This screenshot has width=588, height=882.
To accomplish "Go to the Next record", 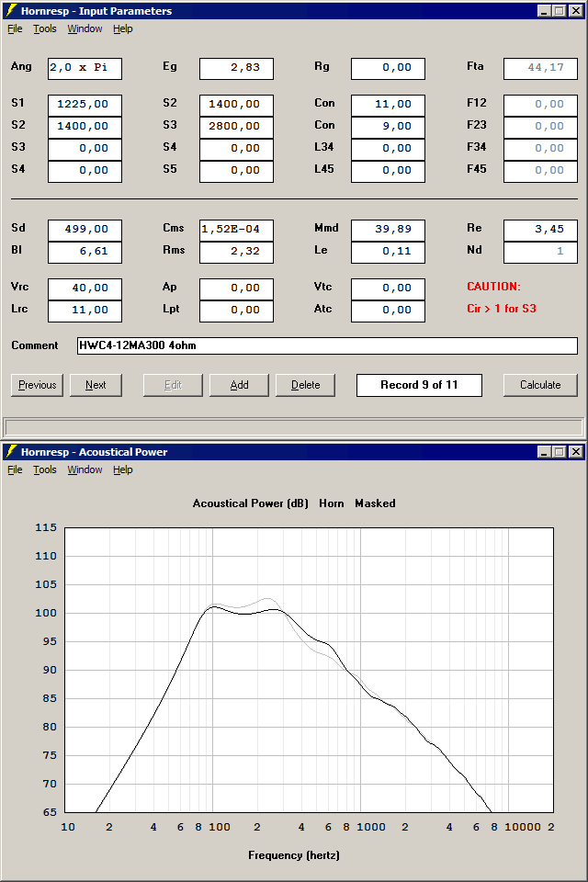I will [x=96, y=385].
